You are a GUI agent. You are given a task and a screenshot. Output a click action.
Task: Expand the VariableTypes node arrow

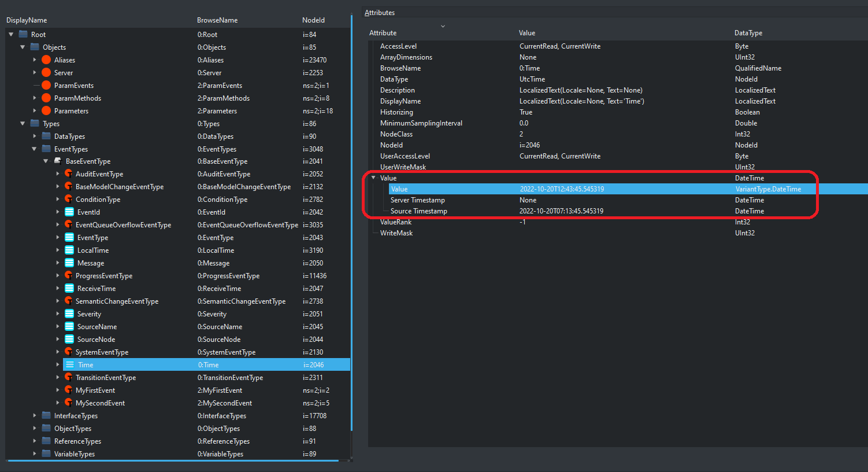35,454
